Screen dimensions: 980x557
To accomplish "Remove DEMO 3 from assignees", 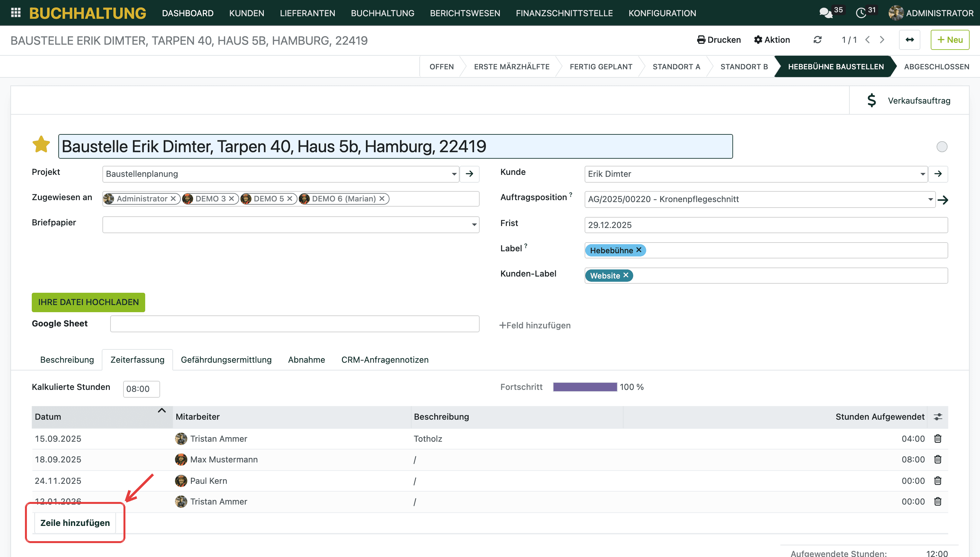I will point(231,199).
